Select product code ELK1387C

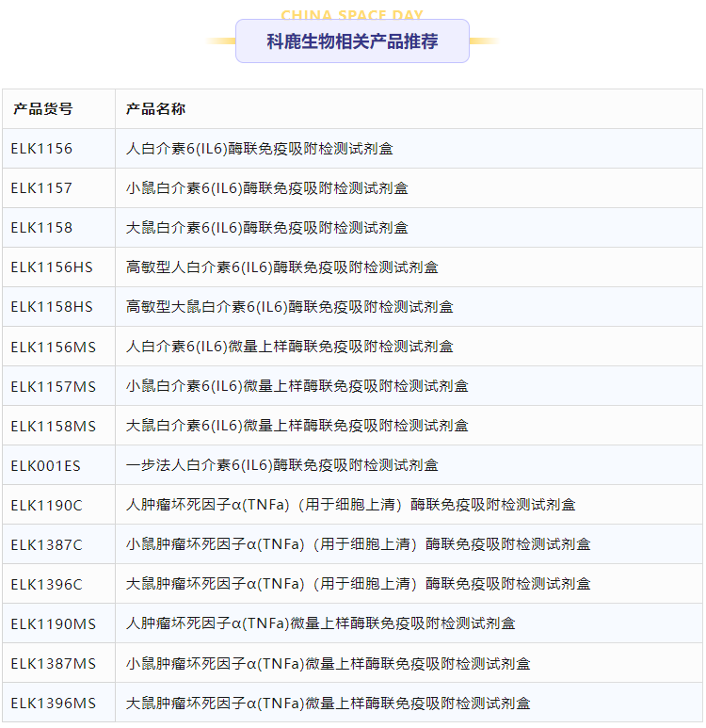[x=47, y=544]
